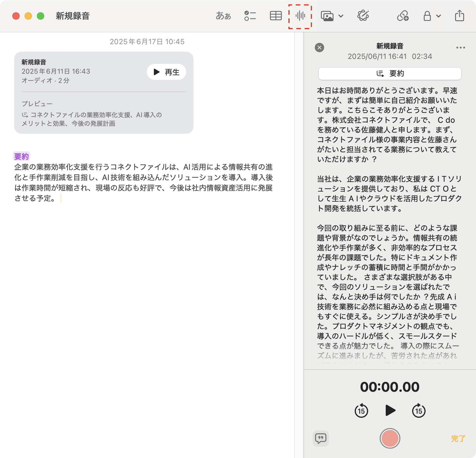Insert a checklist using the toolbar icon
The image size is (476, 458).
pos(250,16)
